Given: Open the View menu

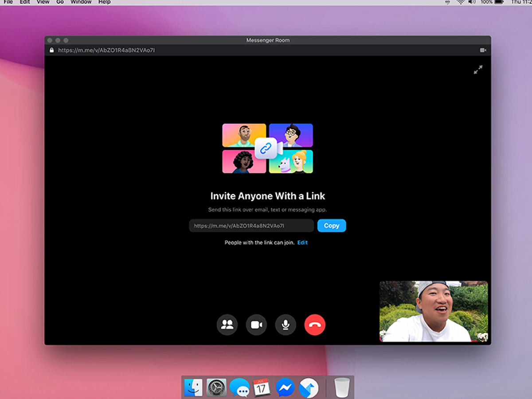Looking at the screenshot, I should tap(43, 2).
